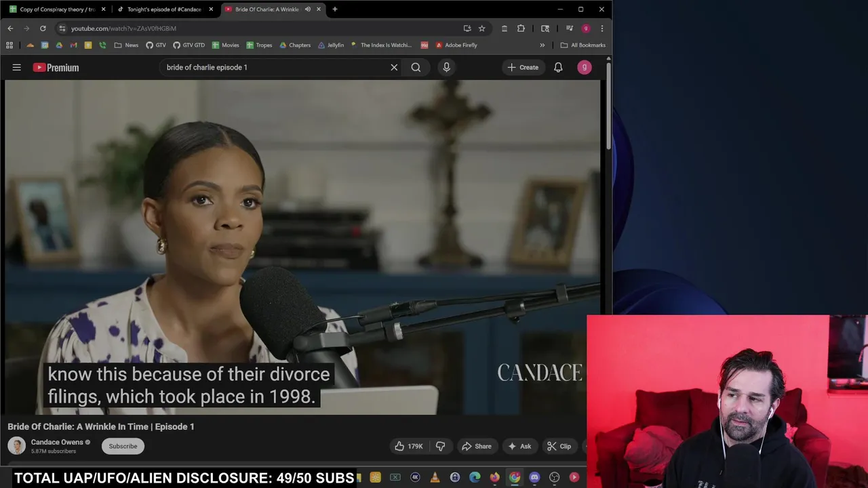Open VLC from the taskbar

[435, 477]
